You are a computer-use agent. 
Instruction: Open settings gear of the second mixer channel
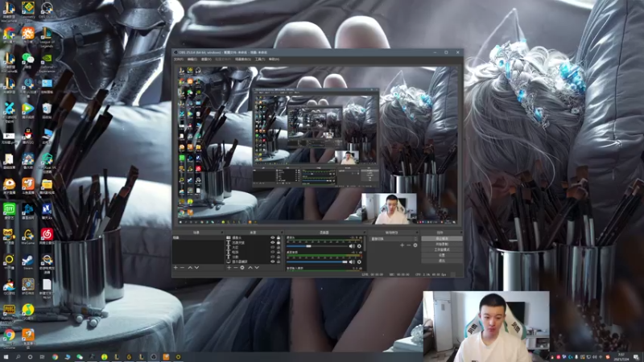[359, 261]
